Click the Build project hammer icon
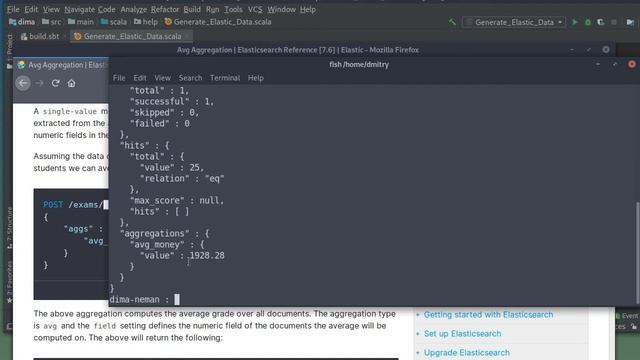The width and height of the screenshot is (640, 360). [452, 22]
